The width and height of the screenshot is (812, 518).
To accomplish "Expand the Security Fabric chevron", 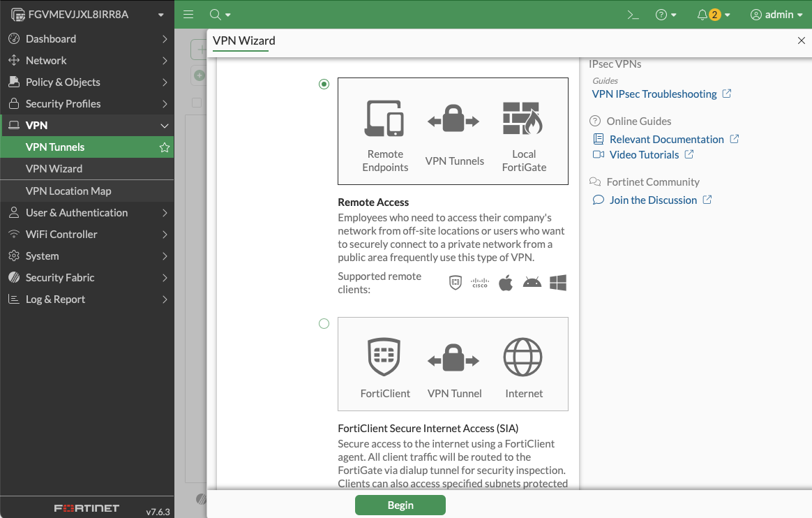I will click(165, 278).
